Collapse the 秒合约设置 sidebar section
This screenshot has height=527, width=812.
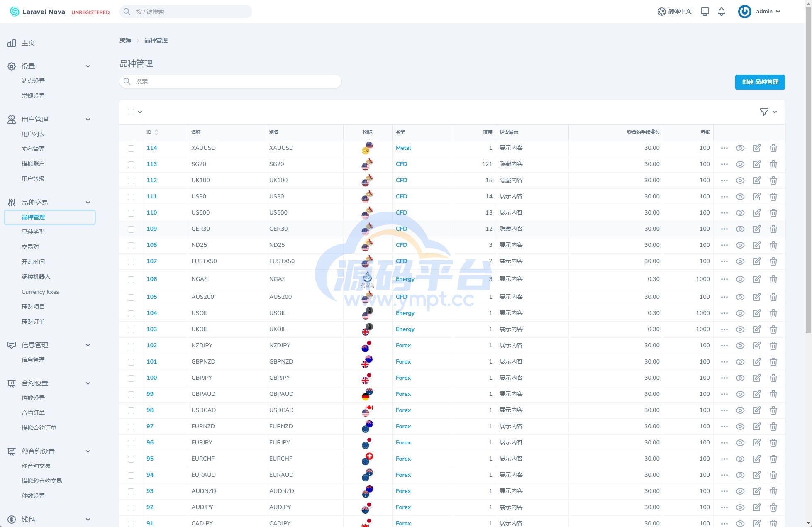click(88, 451)
